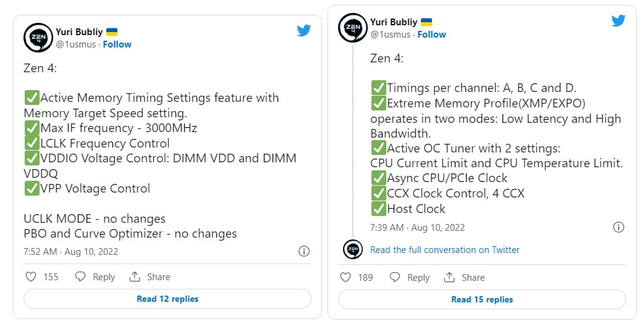Click Yuri Bubliy avatar in left tweet
Screen dimensions: 644x324
pos(38,38)
